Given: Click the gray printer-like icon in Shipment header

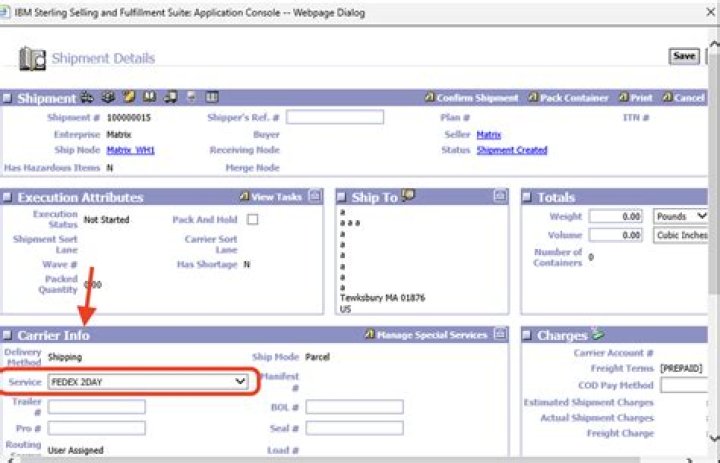Looking at the screenshot, I should point(191,97).
